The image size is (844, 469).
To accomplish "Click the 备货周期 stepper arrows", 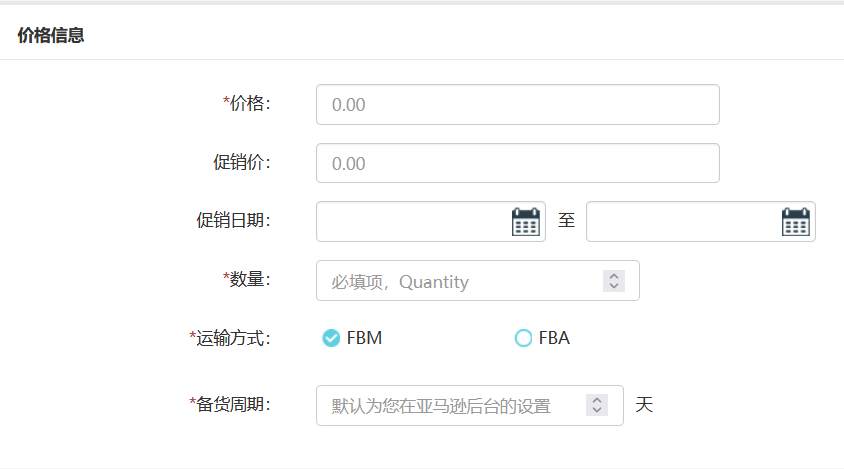I will (597, 405).
